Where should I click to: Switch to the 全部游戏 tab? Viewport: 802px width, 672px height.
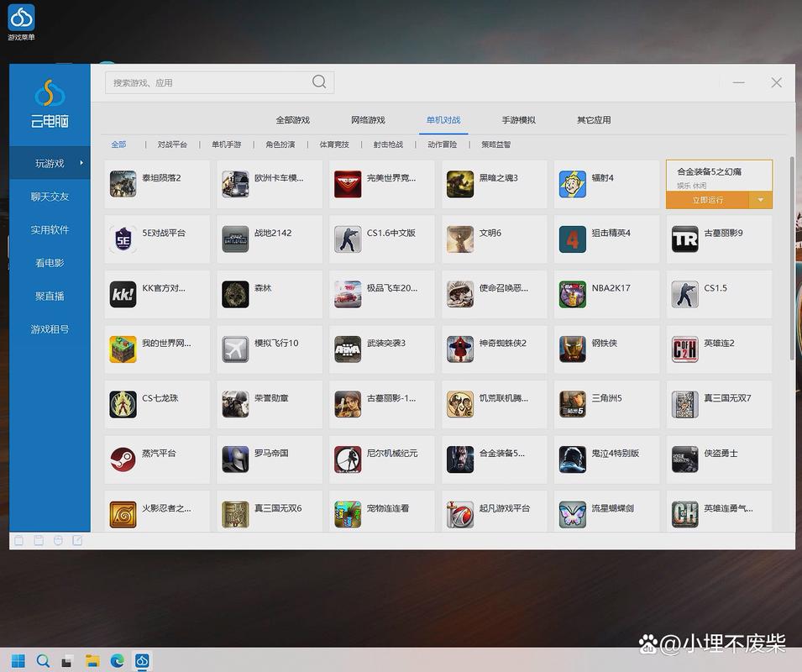click(292, 120)
